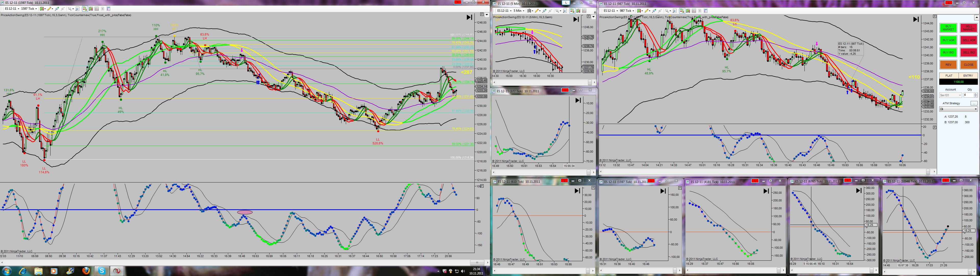
Task: Select pencil drawing tools in large 1597 Tick chart
Action: tap(49, 9)
